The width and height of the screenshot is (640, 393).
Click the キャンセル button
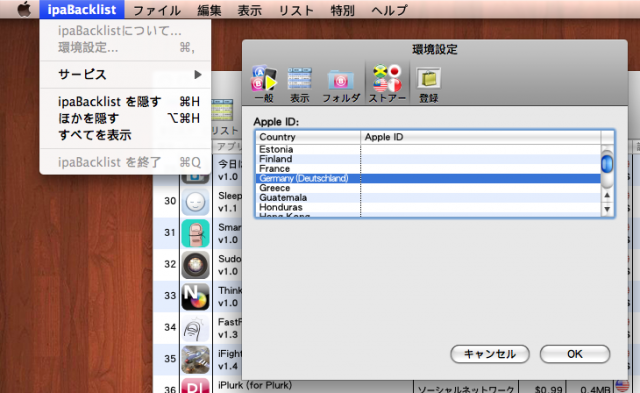(490, 354)
